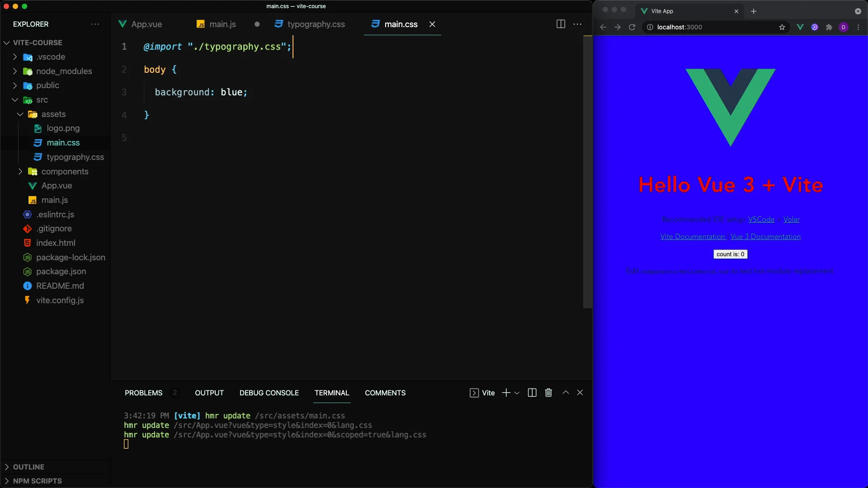This screenshot has width=868, height=488.
Task: Click the count is: 0 button
Action: pyautogui.click(x=730, y=254)
